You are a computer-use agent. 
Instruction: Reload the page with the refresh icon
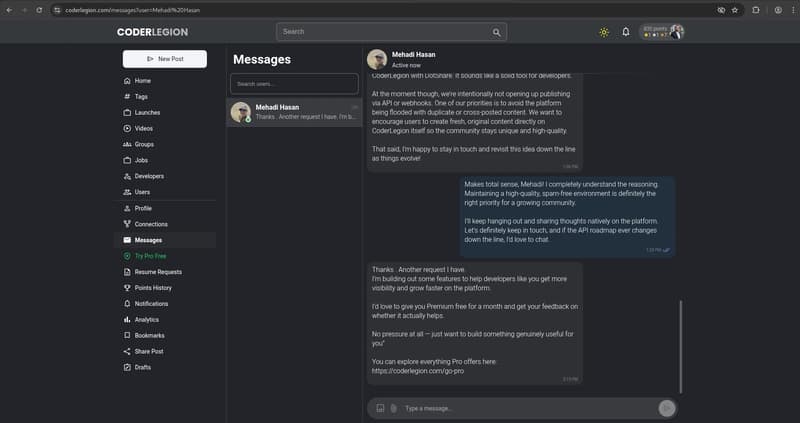39,10
